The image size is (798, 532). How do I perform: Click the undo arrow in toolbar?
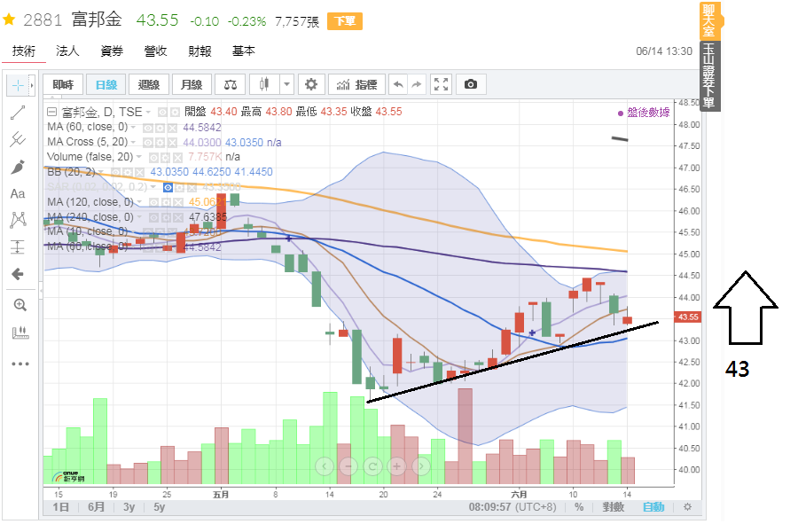pyautogui.click(x=398, y=84)
